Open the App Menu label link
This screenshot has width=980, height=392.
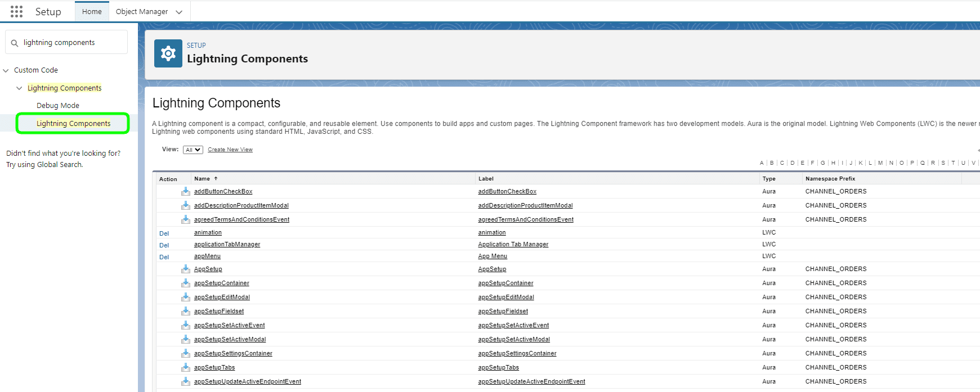(x=493, y=256)
